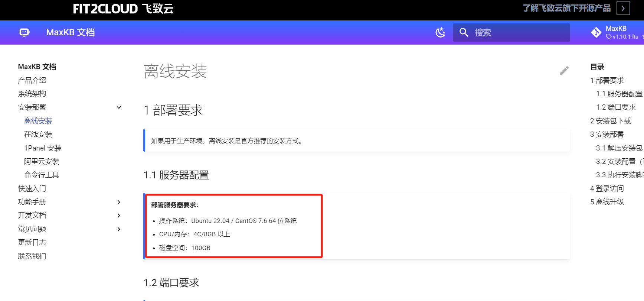This screenshot has height=301, width=644.
Task: Open 系统架构 in sidebar
Action: coord(32,94)
